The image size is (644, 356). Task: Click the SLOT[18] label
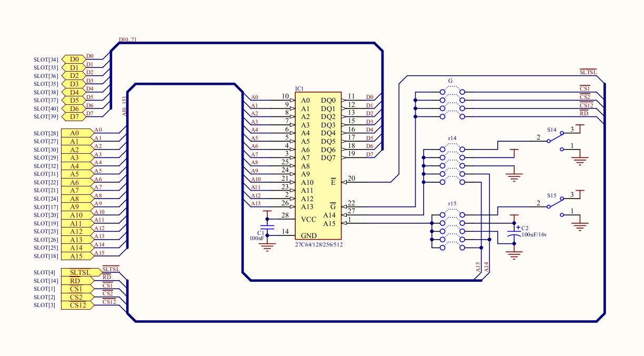(x=46, y=256)
